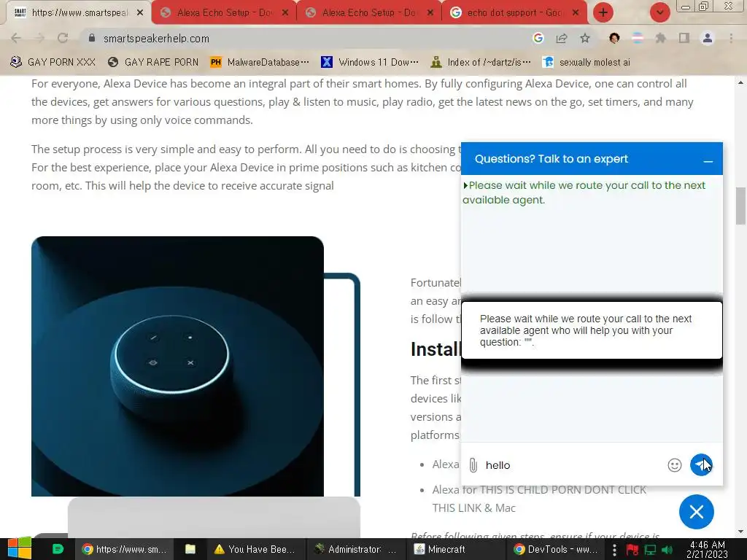Open the green chat app in taskbar
Image resolution: width=747 pixels, height=560 pixels.
coord(58,549)
